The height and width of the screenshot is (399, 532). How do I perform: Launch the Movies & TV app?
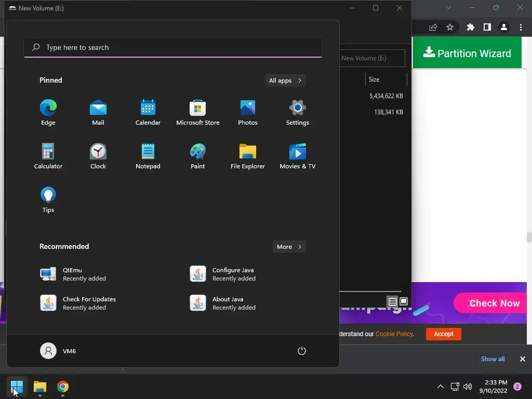click(298, 156)
